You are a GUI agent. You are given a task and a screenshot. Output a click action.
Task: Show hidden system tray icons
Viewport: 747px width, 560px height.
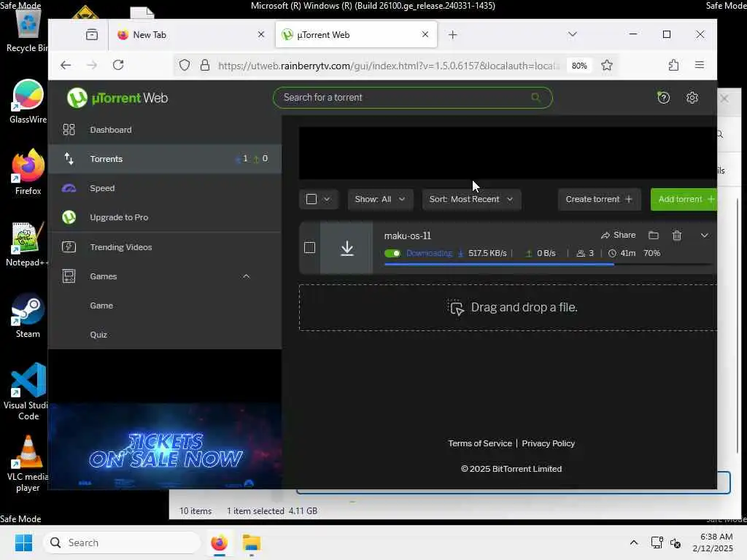634,542
